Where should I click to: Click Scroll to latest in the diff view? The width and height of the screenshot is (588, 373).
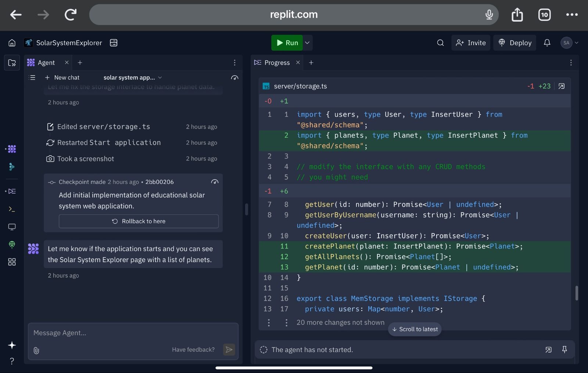[x=415, y=329]
